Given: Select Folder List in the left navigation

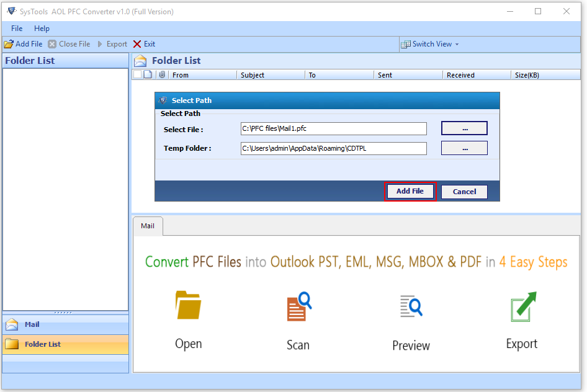Looking at the screenshot, I should click(66, 344).
